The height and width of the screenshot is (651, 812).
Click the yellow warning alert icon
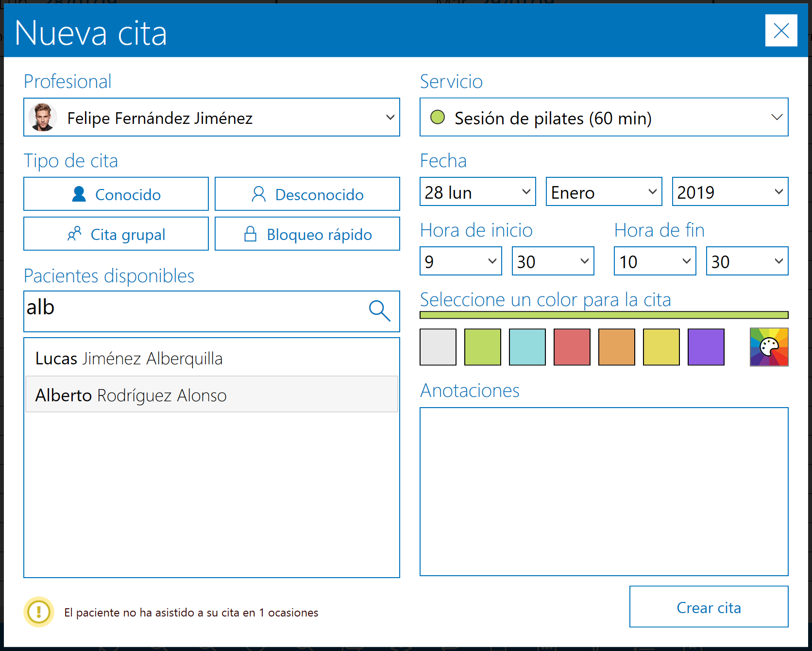(39, 612)
